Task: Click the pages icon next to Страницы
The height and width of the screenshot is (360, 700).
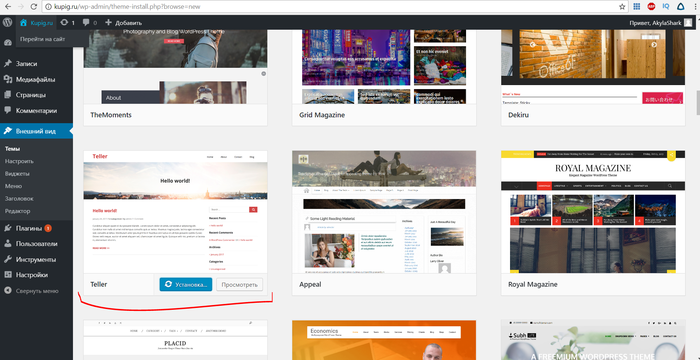Action: [x=8, y=95]
